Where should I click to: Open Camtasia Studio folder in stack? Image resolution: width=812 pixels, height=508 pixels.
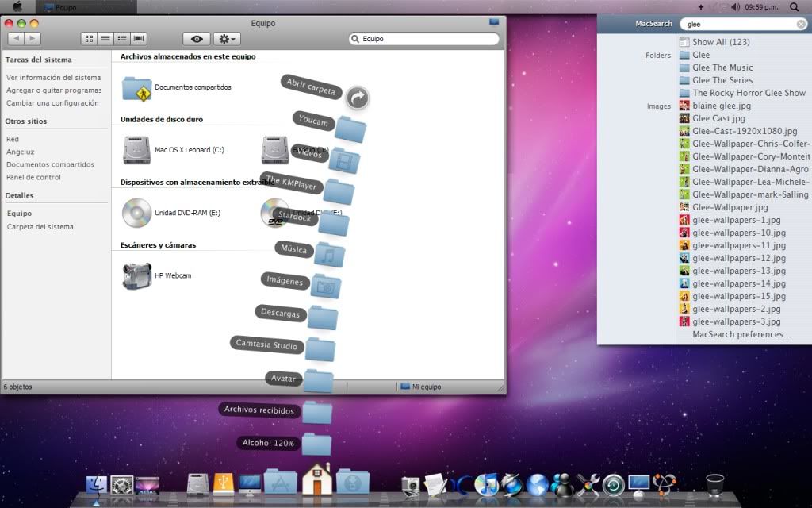click(320, 349)
